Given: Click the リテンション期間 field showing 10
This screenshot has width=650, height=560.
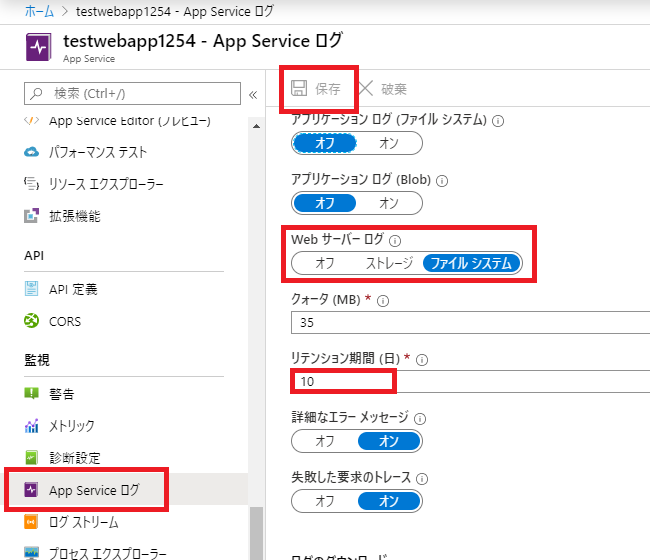Looking at the screenshot, I should click(471, 381).
